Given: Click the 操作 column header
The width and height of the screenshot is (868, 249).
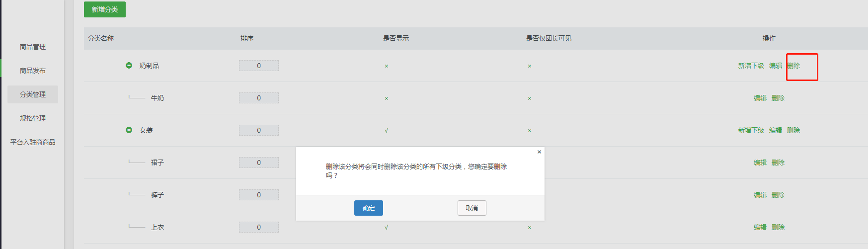Looking at the screenshot, I should click(769, 38).
